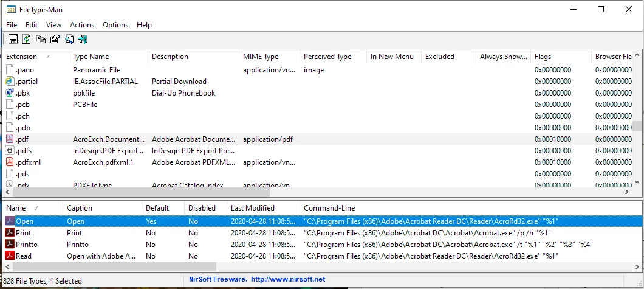Click the Copy selected items toolbar icon
Image resolution: width=644 pixels, height=289 pixels.
pos(41,39)
